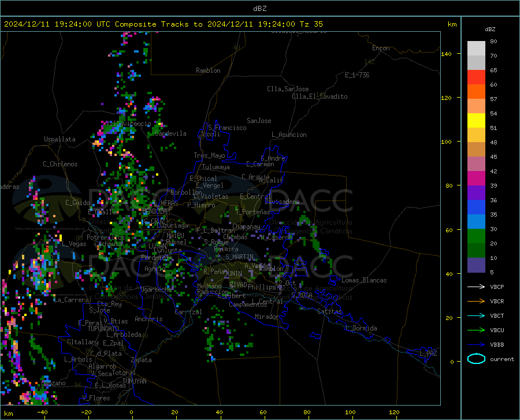Click the magenta color band beside 42
520x420 pixels.
point(476,179)
